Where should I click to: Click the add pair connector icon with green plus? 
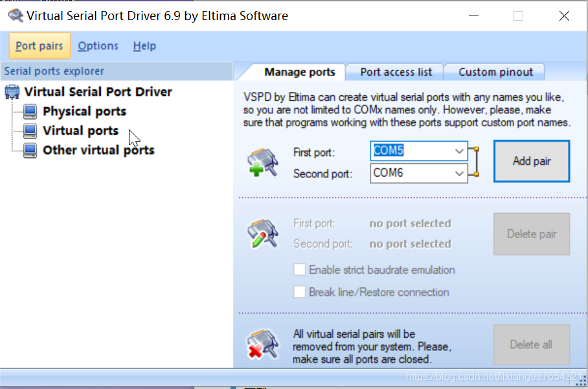262,162
